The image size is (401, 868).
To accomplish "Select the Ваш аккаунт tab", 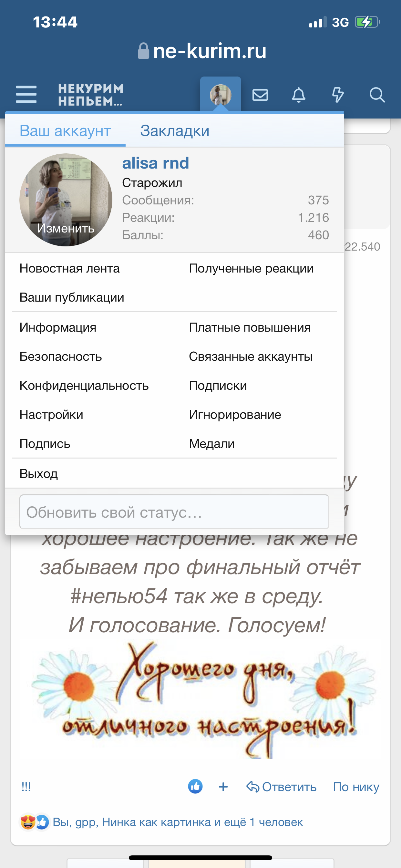I will pos(65,131).
